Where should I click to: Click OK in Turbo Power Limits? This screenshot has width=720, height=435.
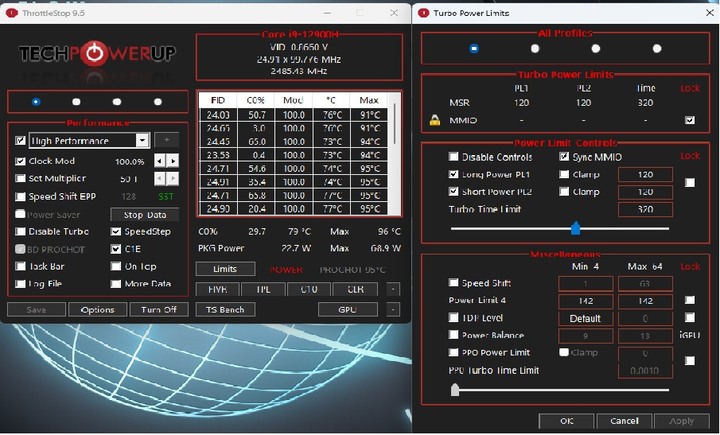coord(567,421)
